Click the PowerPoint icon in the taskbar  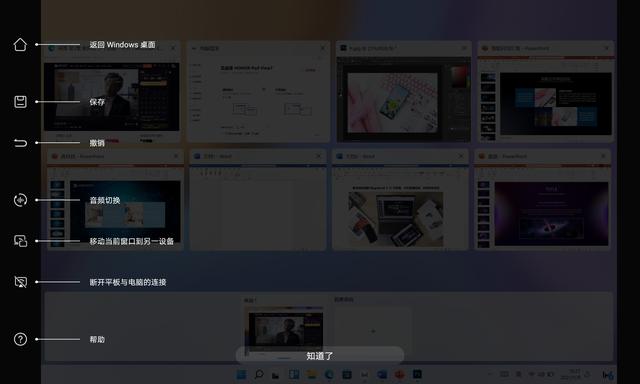tap(400, 374)
